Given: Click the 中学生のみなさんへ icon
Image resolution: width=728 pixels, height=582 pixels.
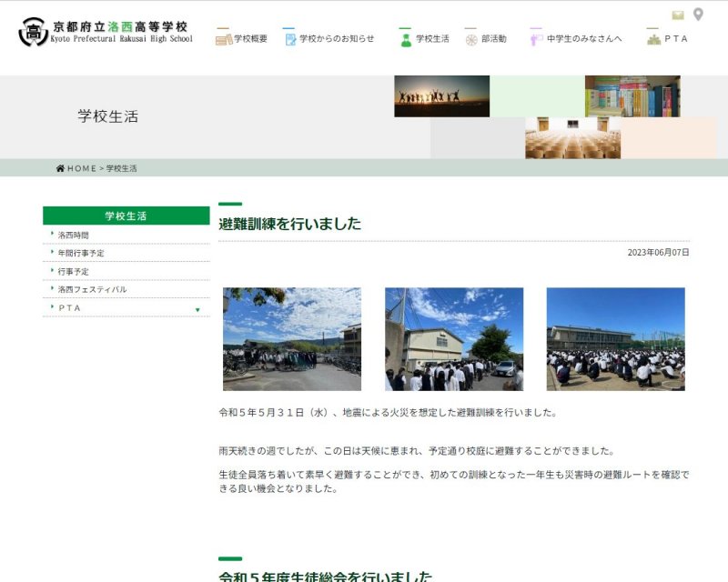Looking at the screenshot, I should 536,39.
